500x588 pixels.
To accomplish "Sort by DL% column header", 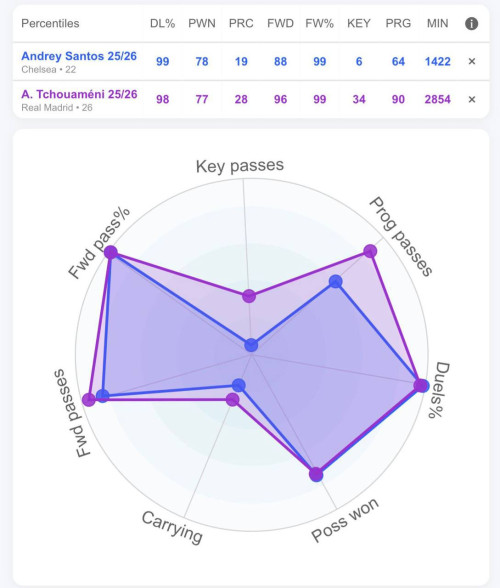I will (162, 23).
